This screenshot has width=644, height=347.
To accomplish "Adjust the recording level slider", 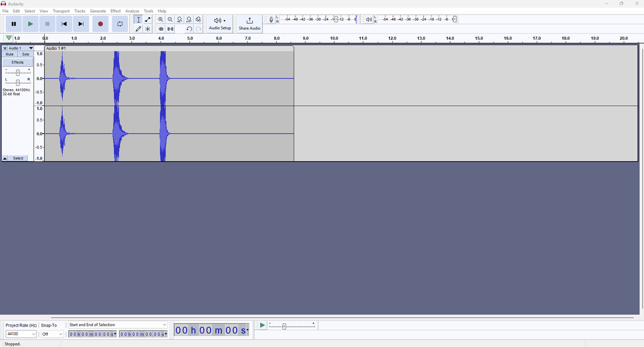I will pyautogui.click(x=336, y=19).
